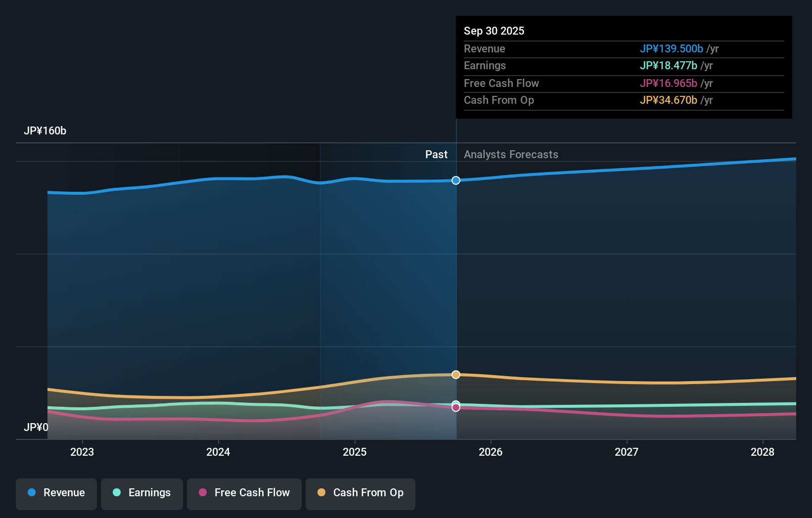Viewport: 812px width, 518px height.
Task: Click the JP¥139.500b revenue value
Action: click(x=672, y=49)
